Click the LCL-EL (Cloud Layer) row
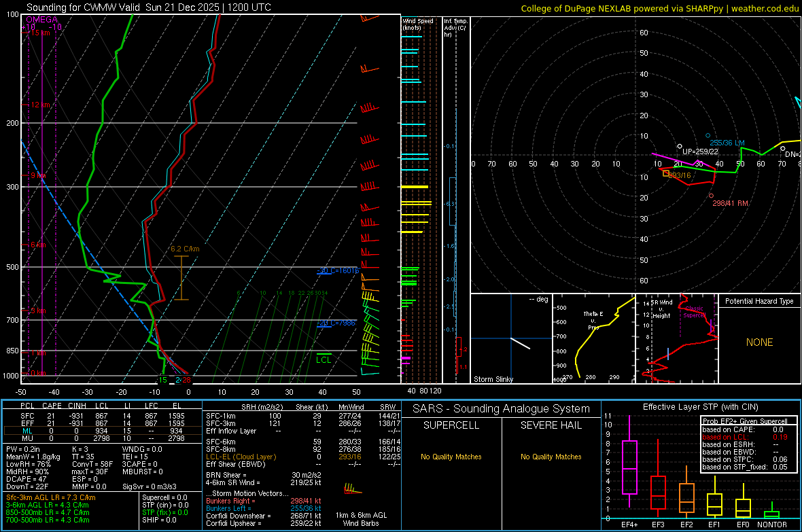 click(303, 457)
